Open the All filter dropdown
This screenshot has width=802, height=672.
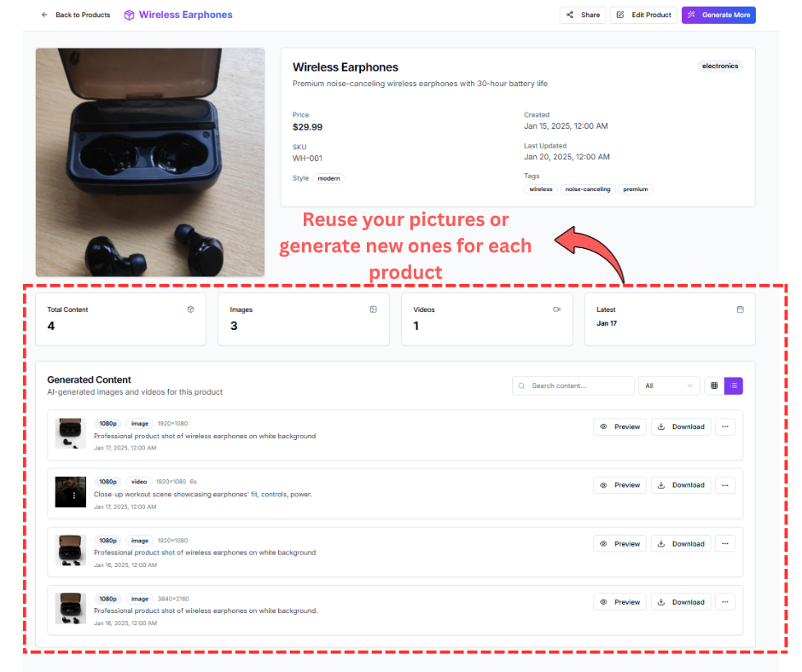click(669, 386)
